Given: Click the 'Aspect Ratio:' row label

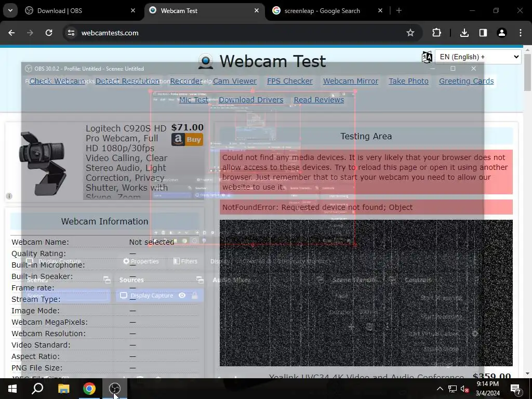Looking at the screenshot, I should (x=36, y=356).
